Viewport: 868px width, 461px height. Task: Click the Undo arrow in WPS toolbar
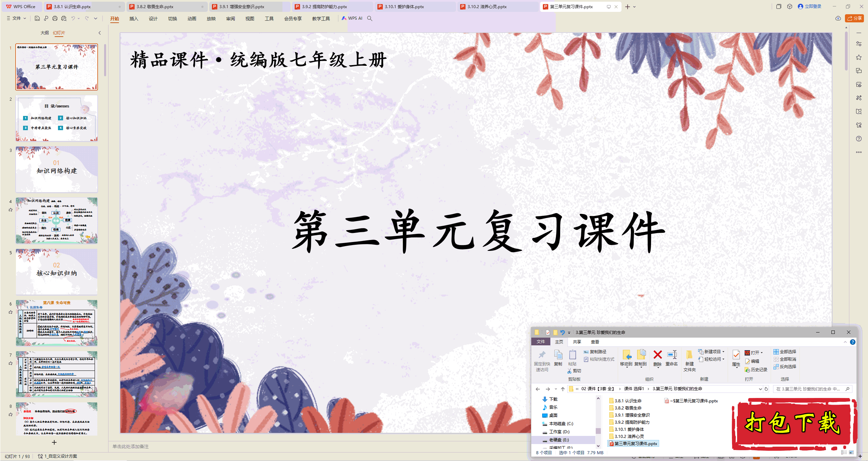(x=73, y=18)
